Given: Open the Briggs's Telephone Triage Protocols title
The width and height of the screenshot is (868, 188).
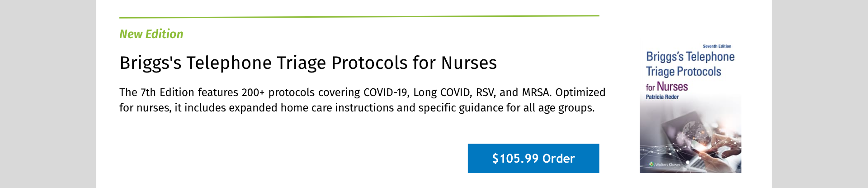Looking at the screenshot, I should click(308, 63).
